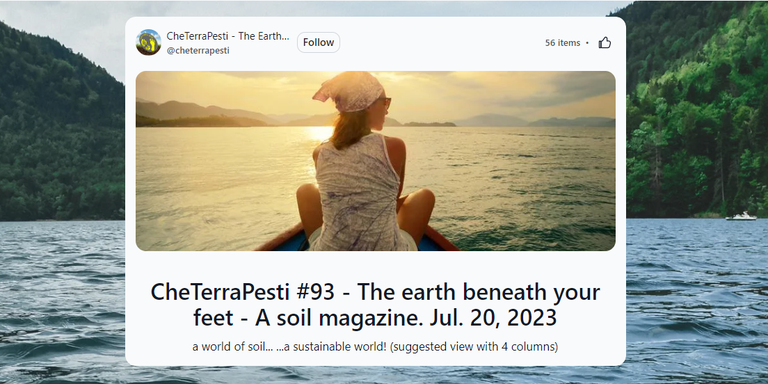Click the small white motorboat in the background
Viewport: 768px width, 384px height.
pyautogui.click(x=741, y=216)
